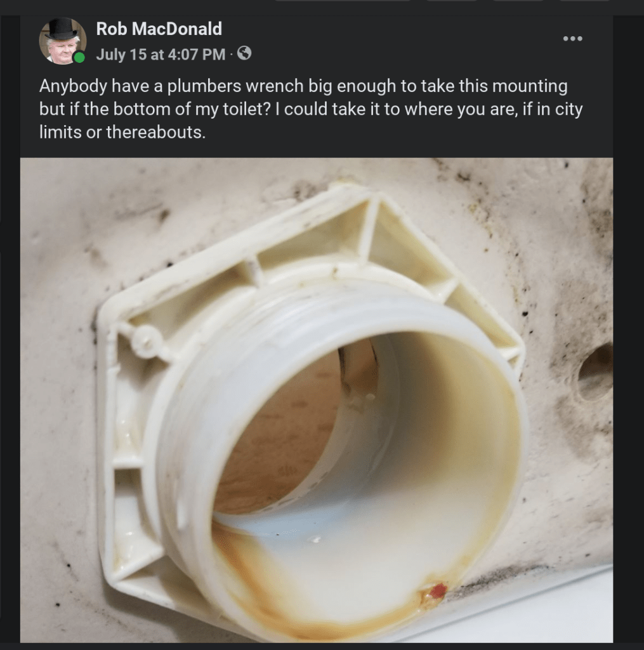Viewport: 644px width, 650px height.
Task: Click the small hole in the porcelain
Action: [x=595, y=373]
